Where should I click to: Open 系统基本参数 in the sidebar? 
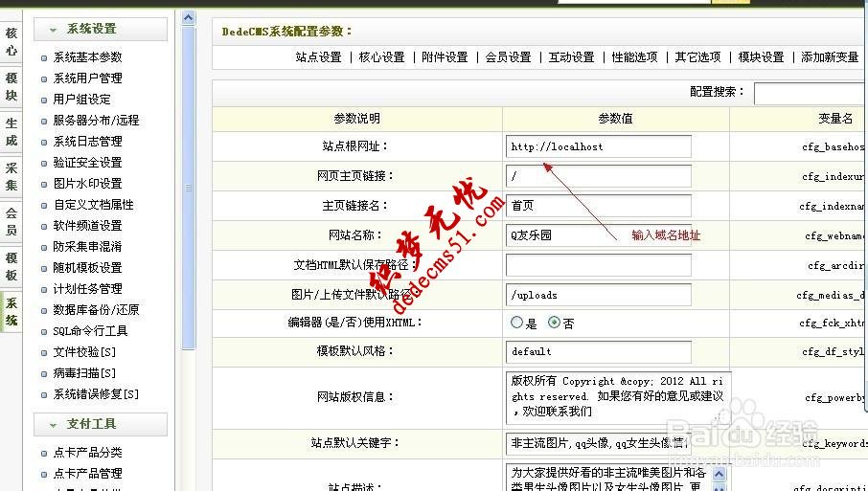(x=87, y=57)
